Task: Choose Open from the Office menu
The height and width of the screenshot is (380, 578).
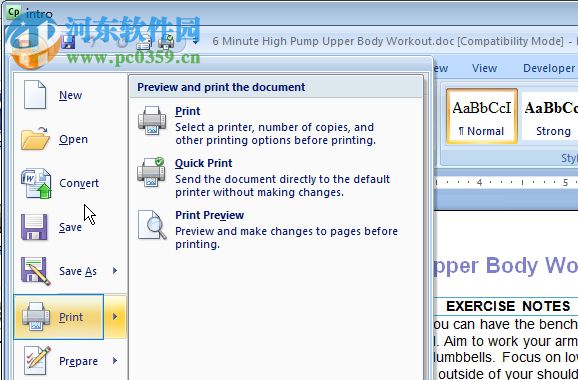Action: (70, 139)
